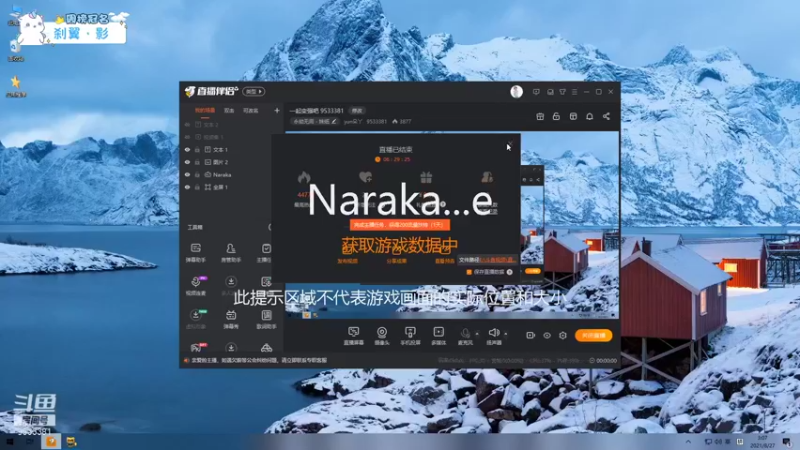Click the gift box icon in header
The height and width of the screenshot is (450, 800).
(540, 116)
